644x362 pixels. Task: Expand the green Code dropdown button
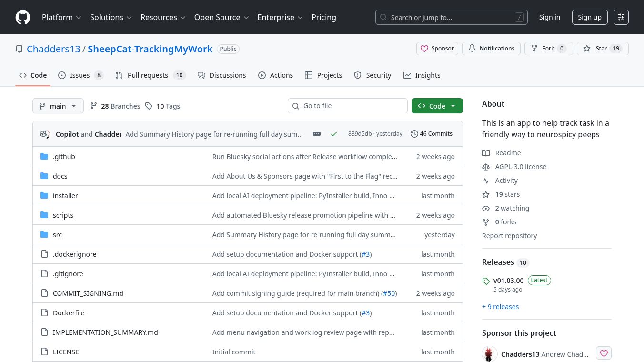click(x=437, y=106)
